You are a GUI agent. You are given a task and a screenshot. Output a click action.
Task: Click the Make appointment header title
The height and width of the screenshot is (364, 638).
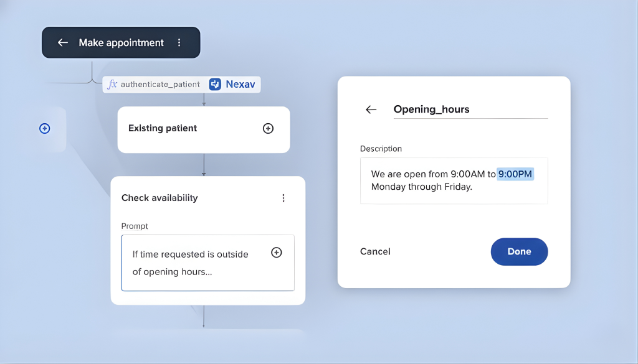click(121, 43)
